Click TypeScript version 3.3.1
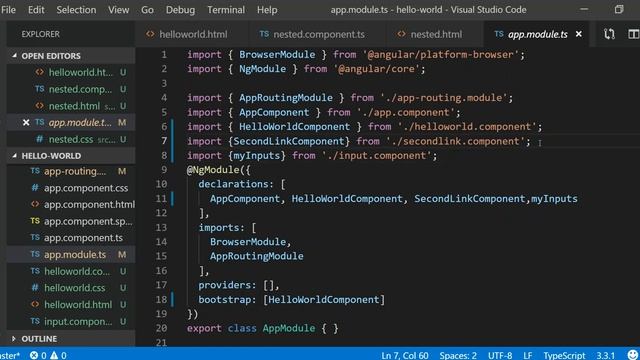Screen dimensions: 640x360 605,355
